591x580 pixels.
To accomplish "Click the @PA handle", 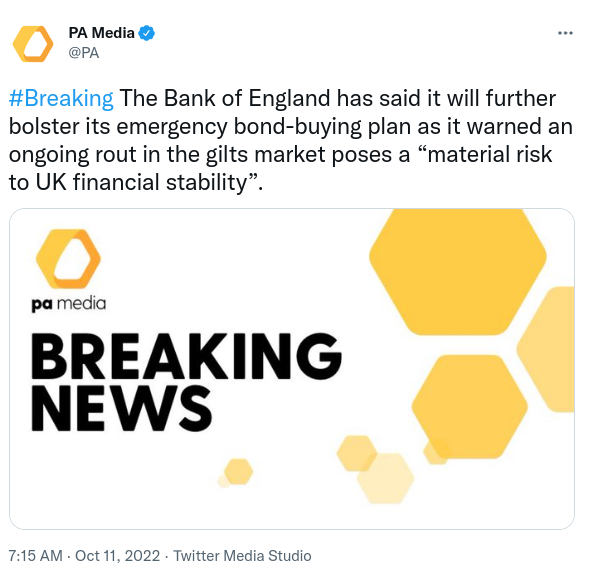I will click(x=84, y=53).
